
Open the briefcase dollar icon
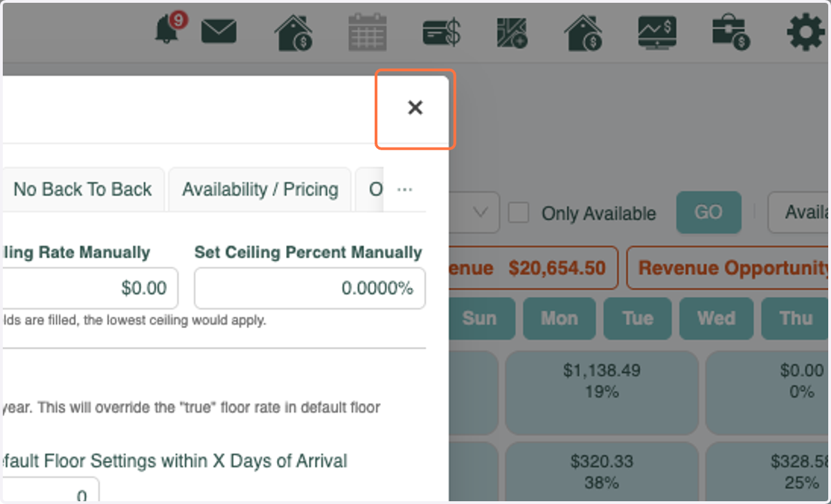pyautogui.click(x=731, y=33)
